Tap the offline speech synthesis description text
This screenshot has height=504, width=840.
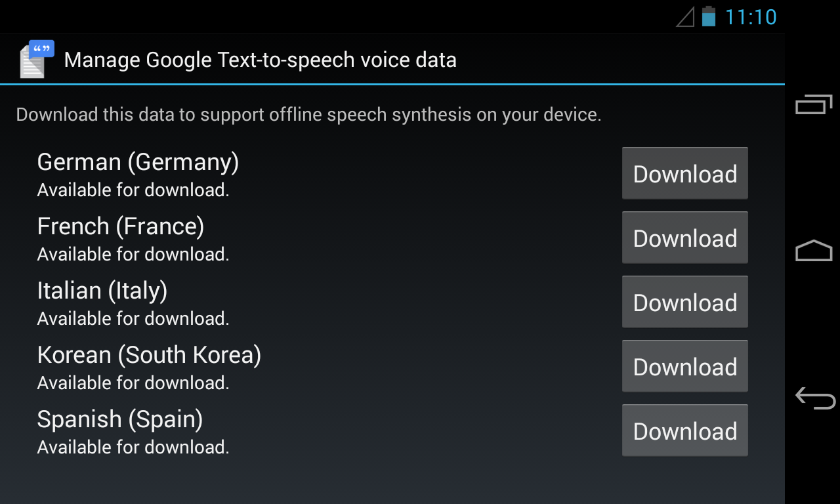[308, 115]
